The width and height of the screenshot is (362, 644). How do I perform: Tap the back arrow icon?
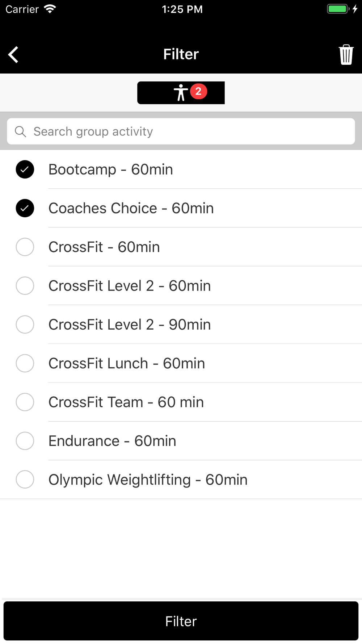(x=13, y=55)
